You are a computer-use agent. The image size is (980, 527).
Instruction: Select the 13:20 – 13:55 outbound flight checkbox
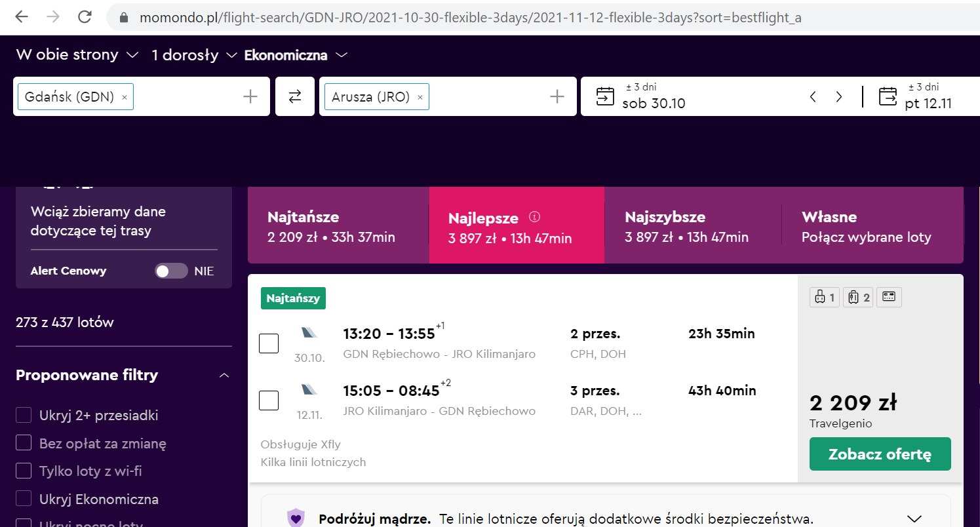(x=269, y=343)
